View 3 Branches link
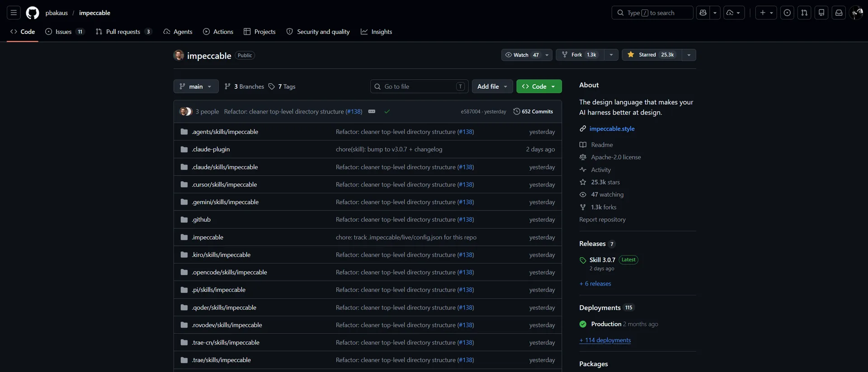Screen dimensions: 868x372 point(244,86)
